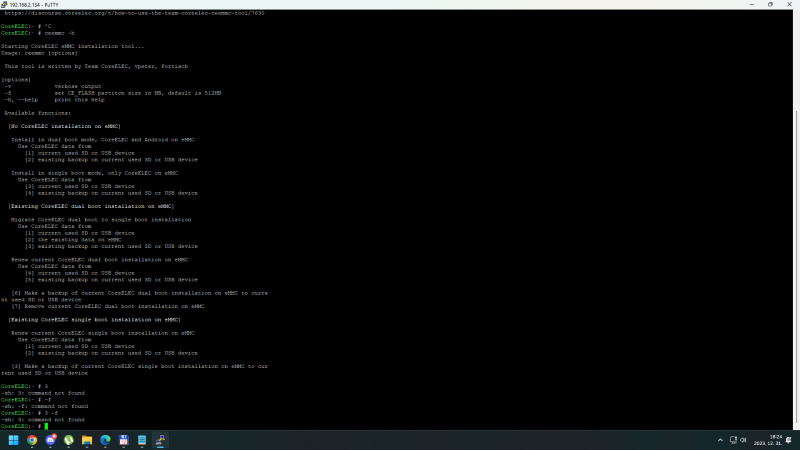The image size is (800, 450).
Task: Click 'Renew current CoreELEC single boot installation' line
Action: 103,333
